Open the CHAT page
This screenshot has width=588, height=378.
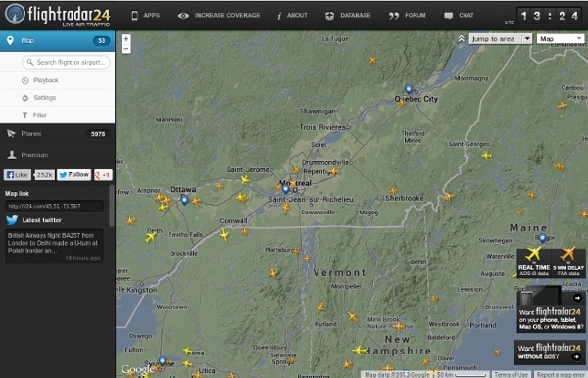[x=459, y=15]
